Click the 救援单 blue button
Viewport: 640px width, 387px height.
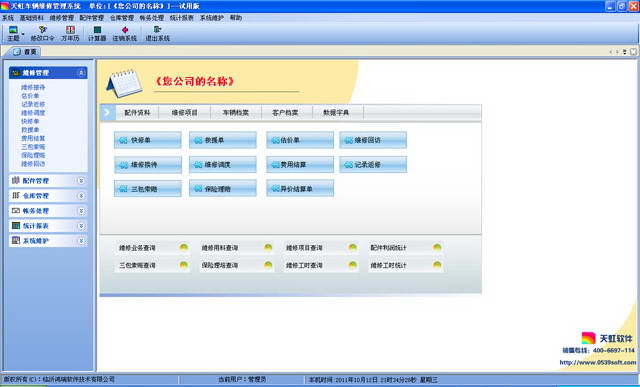223,140
